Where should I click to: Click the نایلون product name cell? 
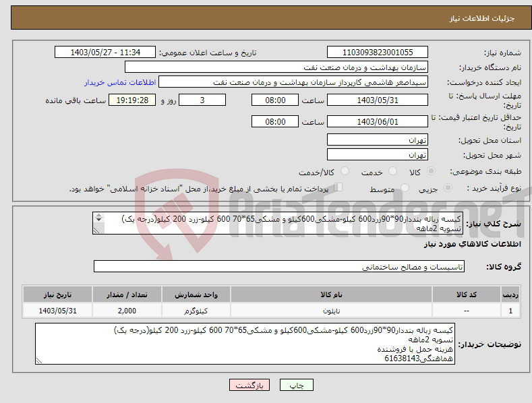(331, 311)
